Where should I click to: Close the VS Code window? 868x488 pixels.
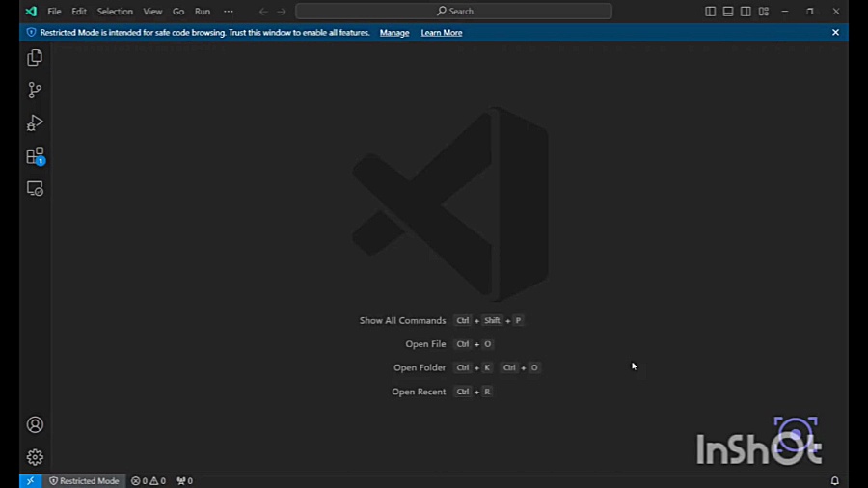836,11
